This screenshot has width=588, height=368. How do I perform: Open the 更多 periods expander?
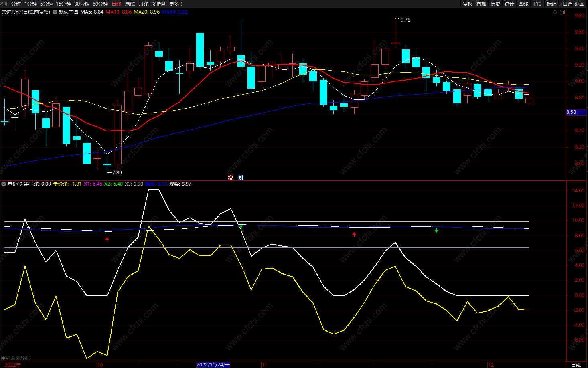click(176, 4)
